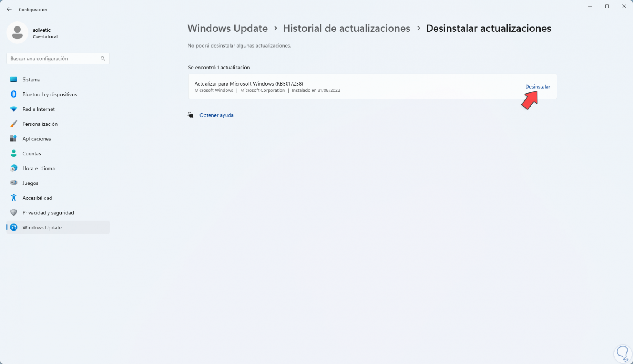Click the solvetic profile avatar
The image size is (633, 364).
[17, 33]
